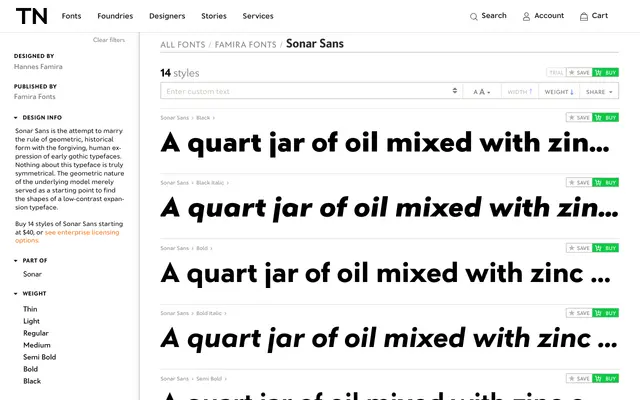The image size is (640, 400).
Task: Click the Search magnifier icon
Action: pyautogui.click(x=473, y=17)
